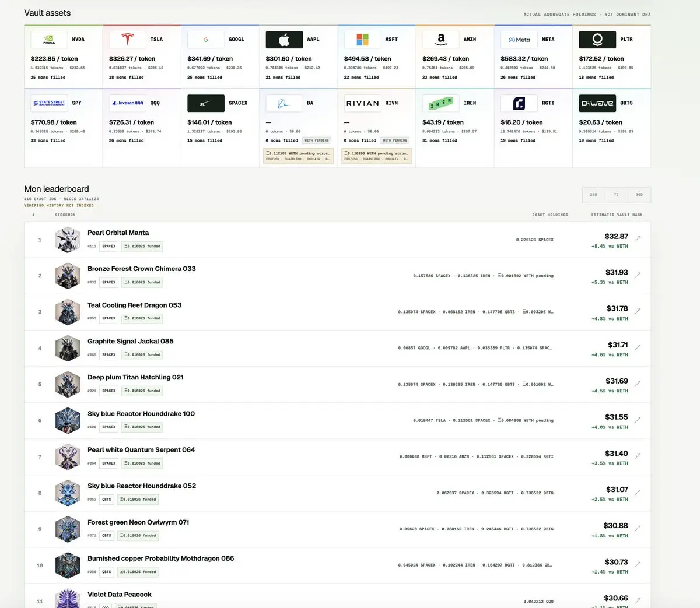This screenshot has width=700, height=608.
Task: Click the Mon leaderboard heading
Action: (x=57, y=189)
